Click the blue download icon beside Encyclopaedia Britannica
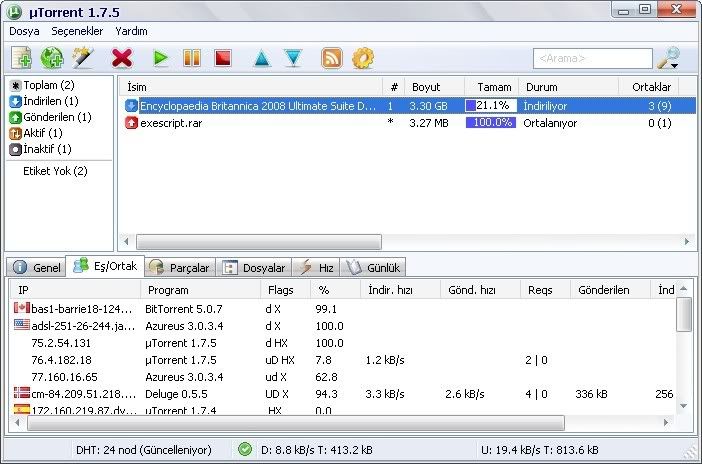This screenshot has height=464, width=702. pos(131,106)
